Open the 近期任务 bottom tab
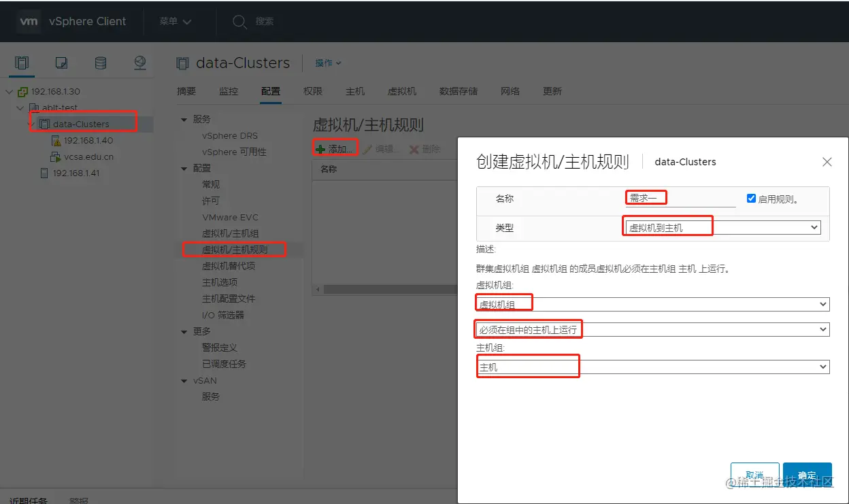This screenshot has height=504, width=849. tap(29, 500)
